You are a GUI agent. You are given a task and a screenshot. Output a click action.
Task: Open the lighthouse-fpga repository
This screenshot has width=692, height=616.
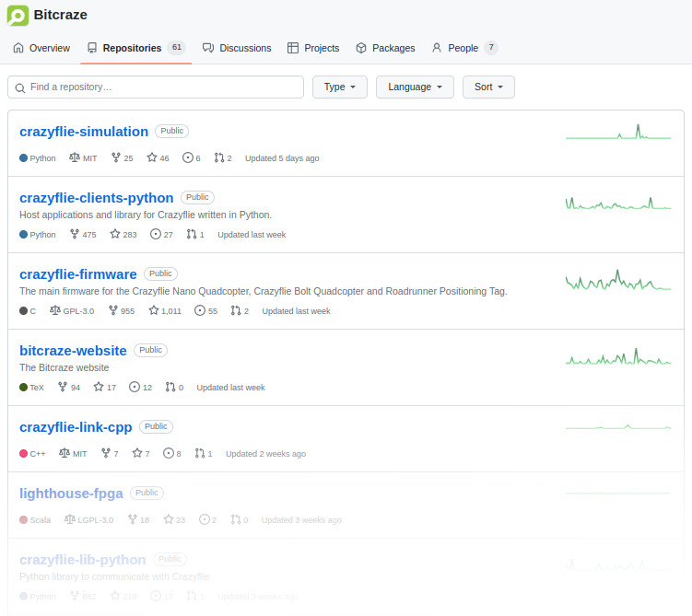pos(71,493)
